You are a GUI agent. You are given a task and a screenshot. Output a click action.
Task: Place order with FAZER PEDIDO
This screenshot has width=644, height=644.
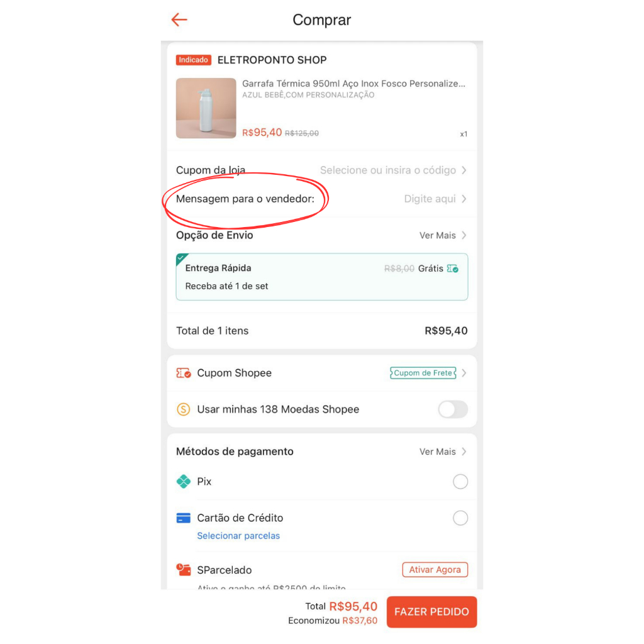point(431,611)
